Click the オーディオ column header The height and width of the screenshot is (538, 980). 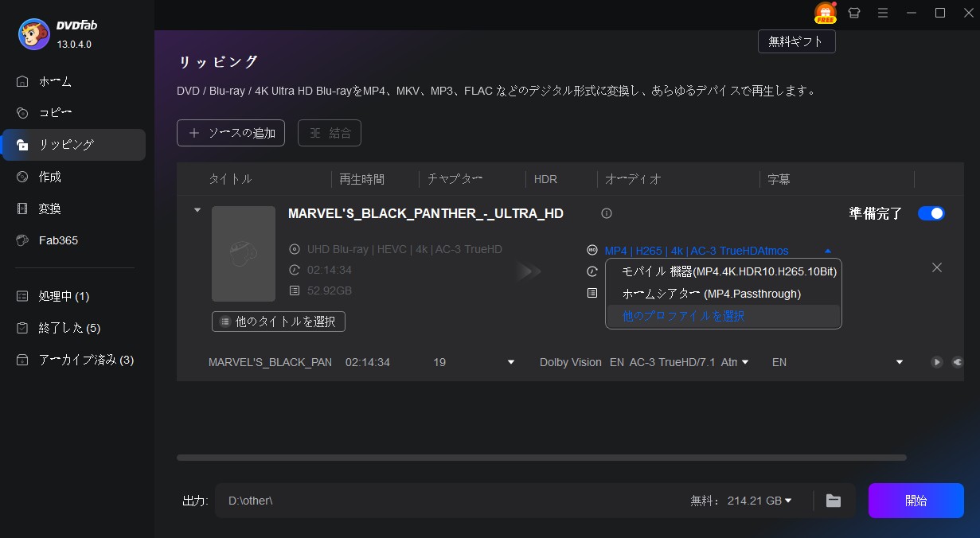point(634,179)
